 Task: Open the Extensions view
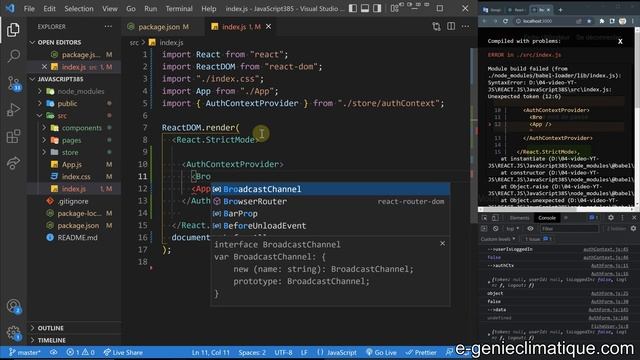(x=13, y=136)
